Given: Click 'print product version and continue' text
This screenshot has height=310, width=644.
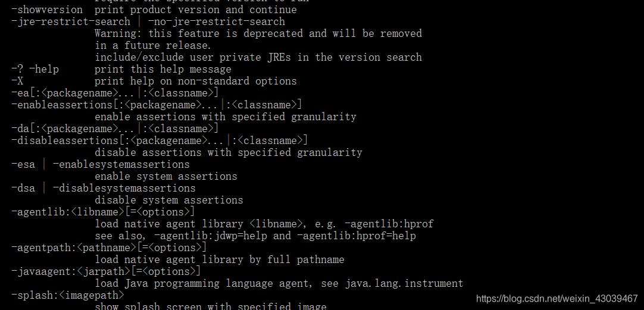Looking at the screenshot, I should pos(195,10).
